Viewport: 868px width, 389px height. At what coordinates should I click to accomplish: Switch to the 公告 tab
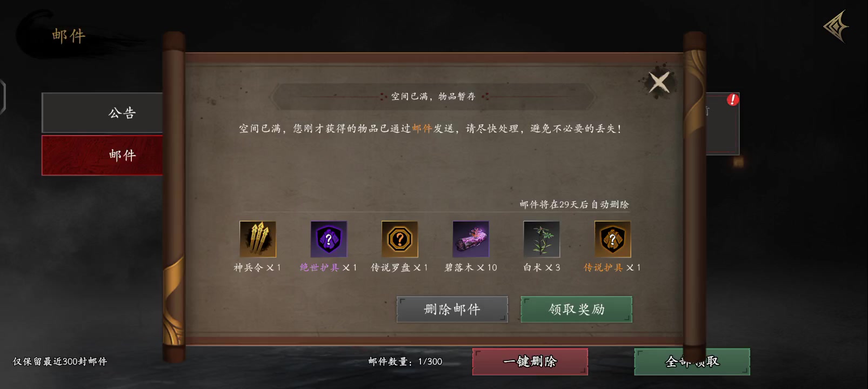(102, 112)
